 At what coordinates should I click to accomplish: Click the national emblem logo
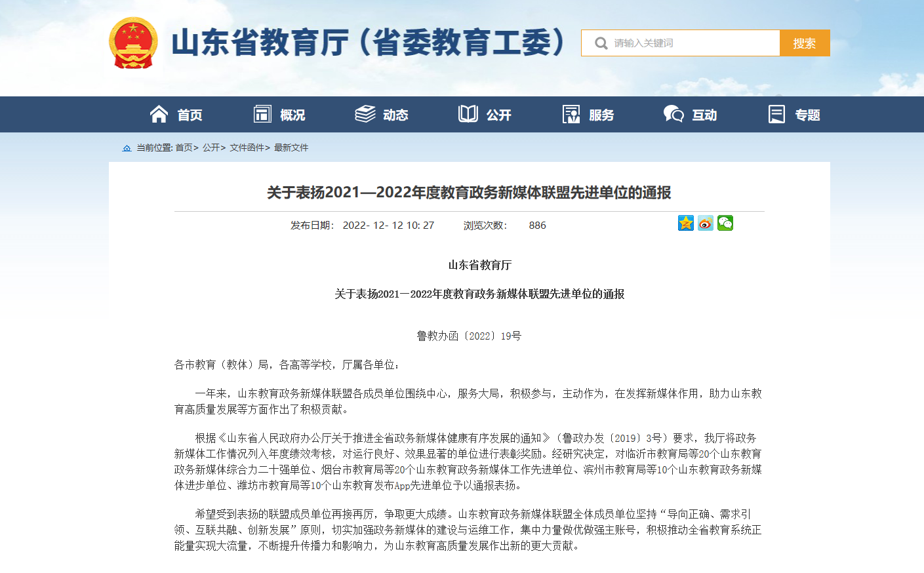(x=133, y=43)
